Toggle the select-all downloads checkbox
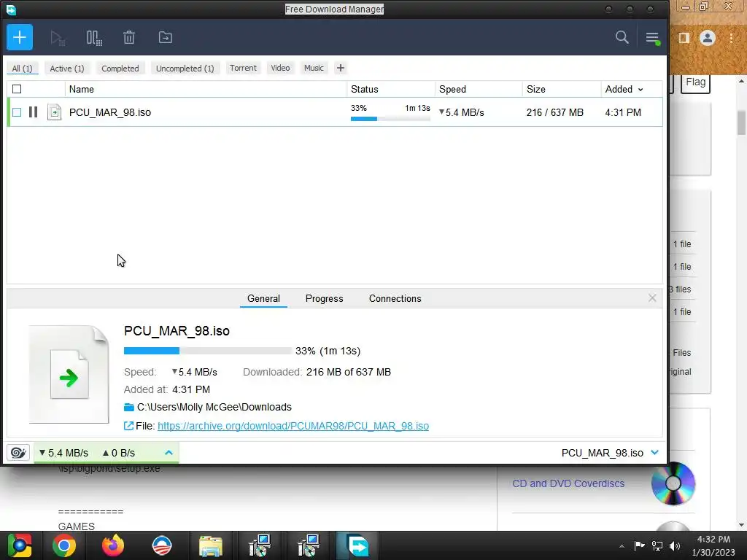This screenshot has height=560, width=747. (17, 89)
